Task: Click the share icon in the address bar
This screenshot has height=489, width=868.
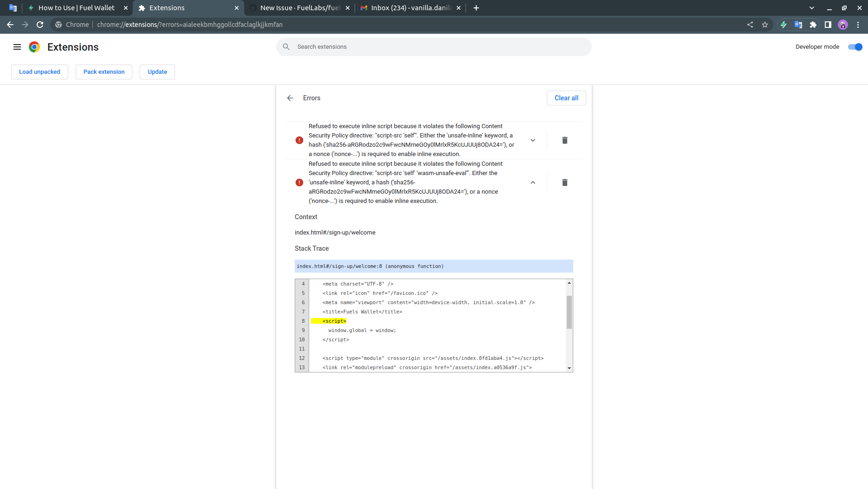Action: click(750, 25)
